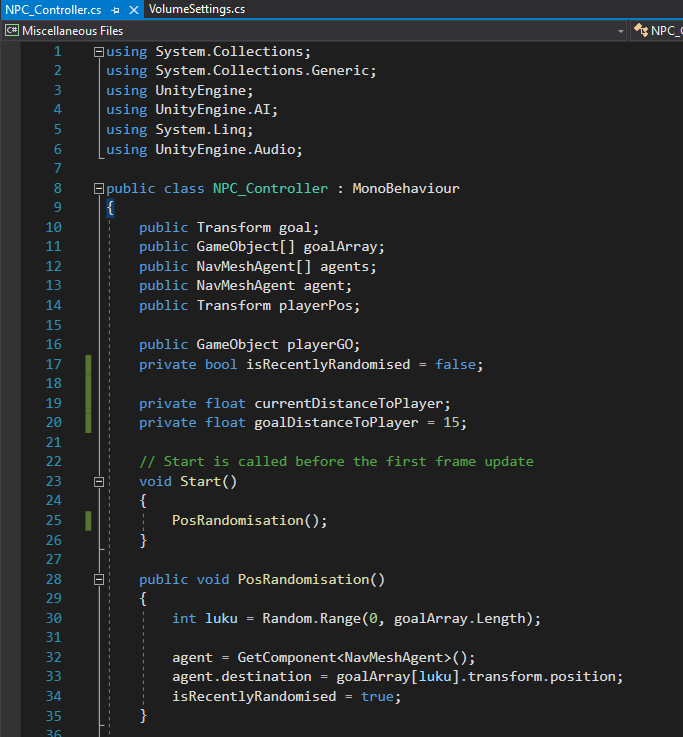The height and width of the screenshot is (737, 683).
Task: Click NavMeshAgent[] agents on line 12
Action: (x=283, y=267)
